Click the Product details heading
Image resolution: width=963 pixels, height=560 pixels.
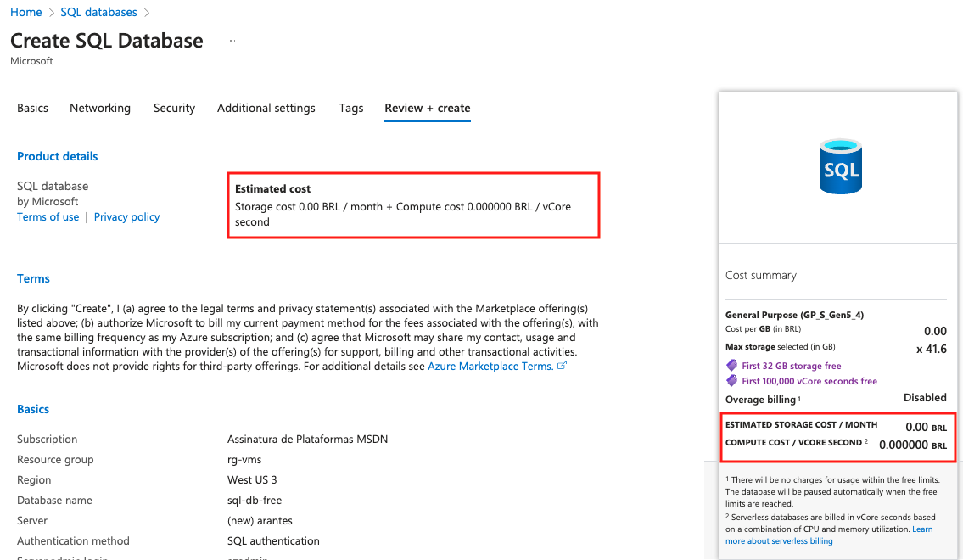click(57, 157)
